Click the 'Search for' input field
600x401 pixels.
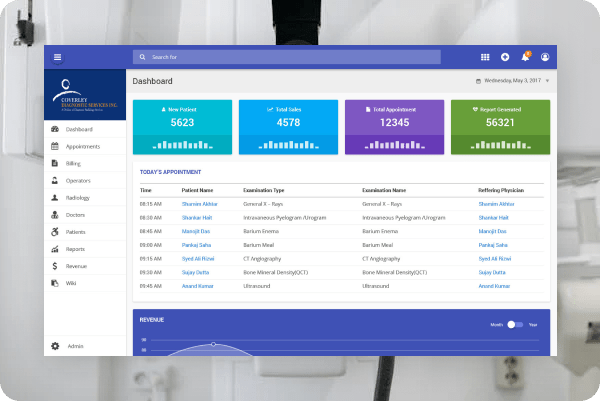(287, 57)
